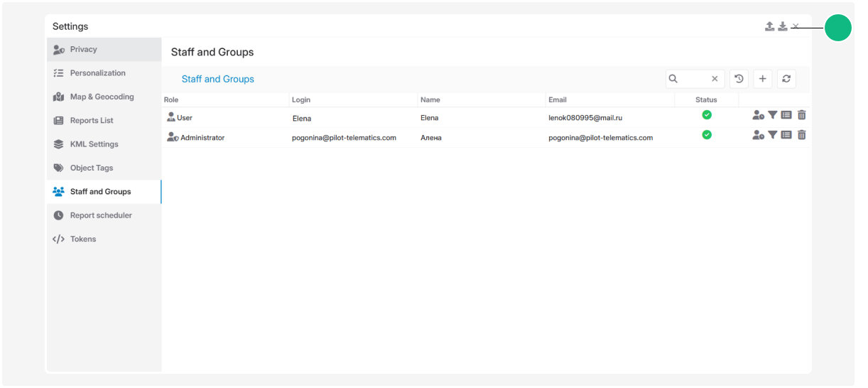Click the download settings icon in header

pyautogui.click(x=782, y=26)
